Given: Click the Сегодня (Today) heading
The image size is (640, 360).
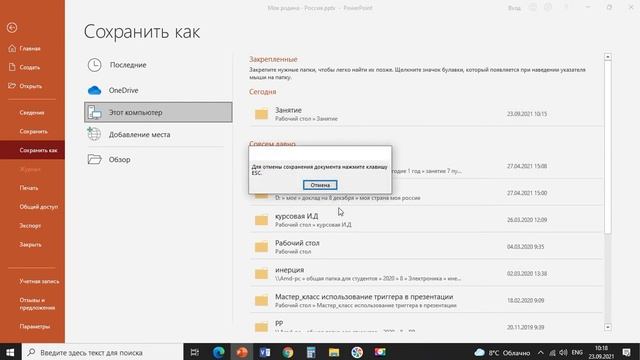Looking at the screenshot, I should point(262,91).
